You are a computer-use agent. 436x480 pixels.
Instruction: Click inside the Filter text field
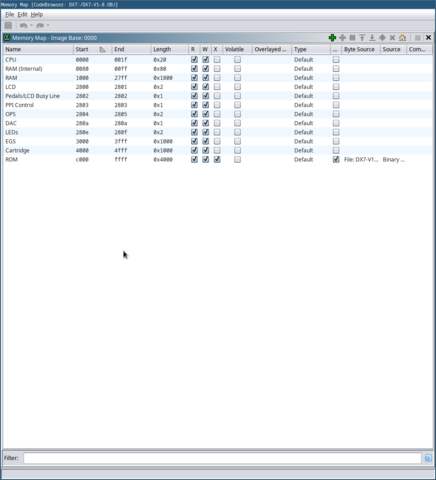[222, 458]
